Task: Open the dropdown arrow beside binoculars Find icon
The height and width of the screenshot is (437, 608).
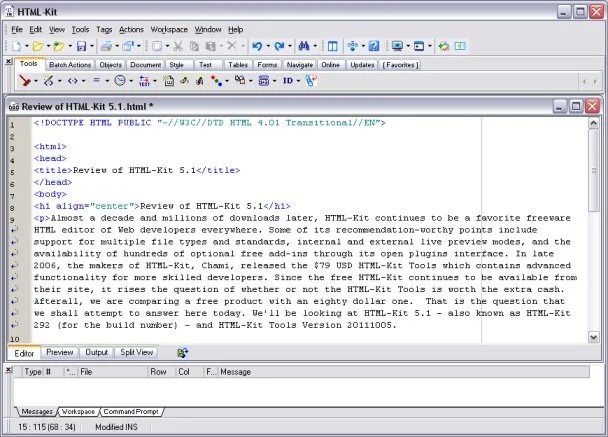Action: coord(315,46)
